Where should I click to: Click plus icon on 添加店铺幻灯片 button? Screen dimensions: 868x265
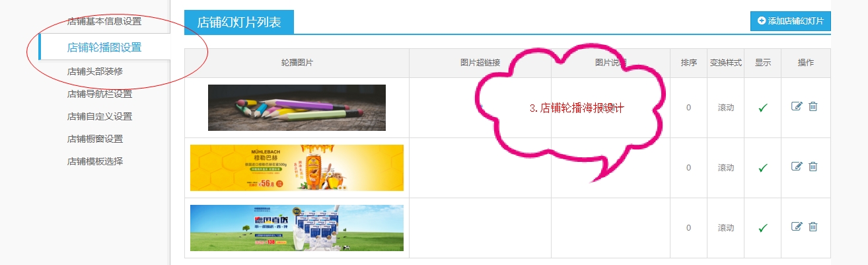click(x=762, y=21)
